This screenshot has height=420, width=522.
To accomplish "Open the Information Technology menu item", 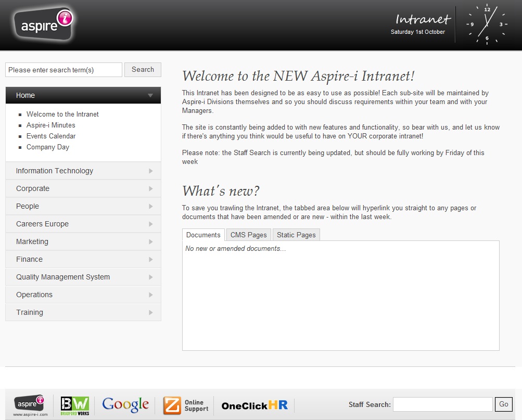I will point(83,171).
